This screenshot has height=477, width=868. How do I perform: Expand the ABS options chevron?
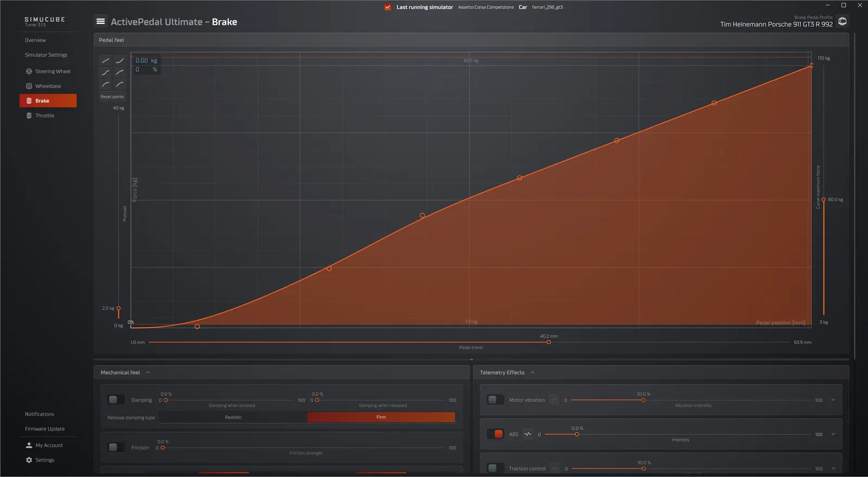pos(833,434)
